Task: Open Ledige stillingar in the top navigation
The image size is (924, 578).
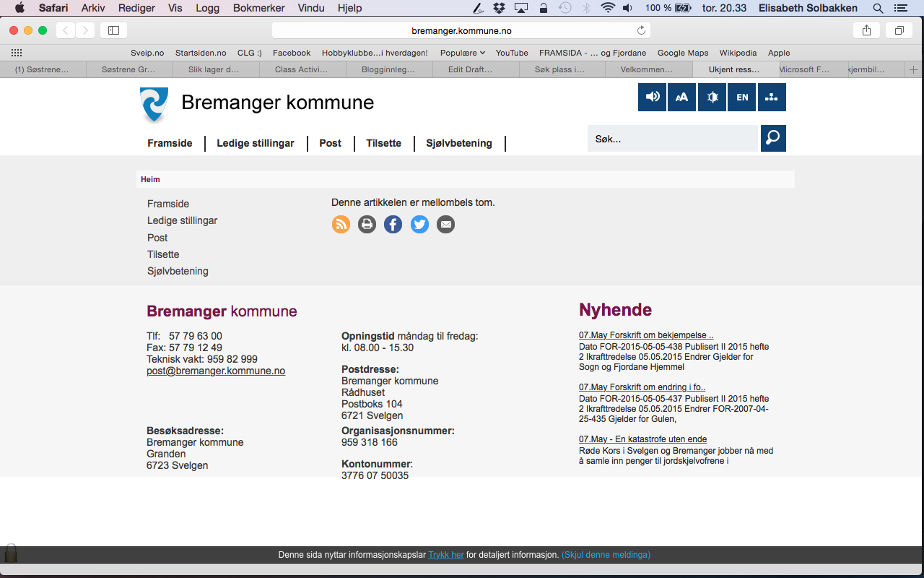Action: (x=255, y=143)
